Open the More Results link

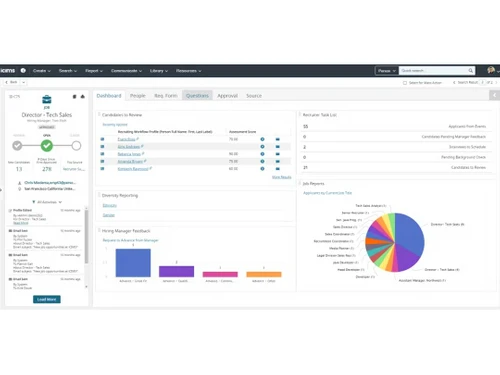[x=282, y=177]
